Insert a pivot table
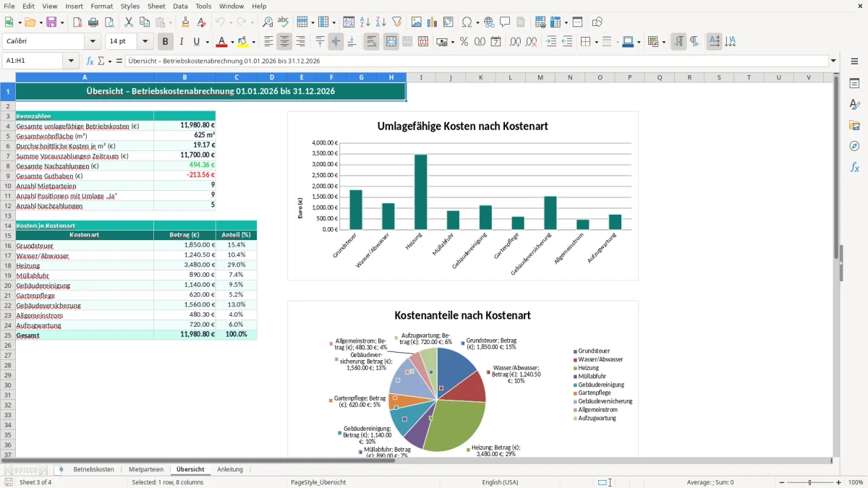Screen dimensions: 868x488 448,22
